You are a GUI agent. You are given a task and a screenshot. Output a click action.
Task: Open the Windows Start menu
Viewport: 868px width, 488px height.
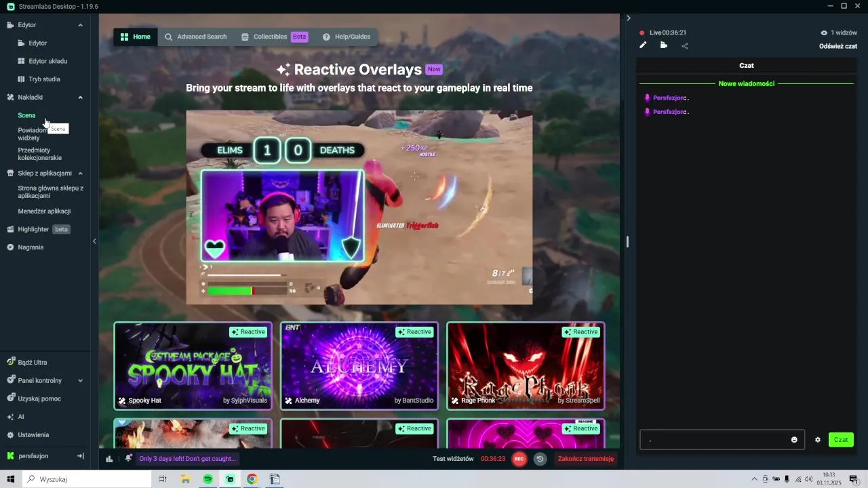[x=11, y=479]
